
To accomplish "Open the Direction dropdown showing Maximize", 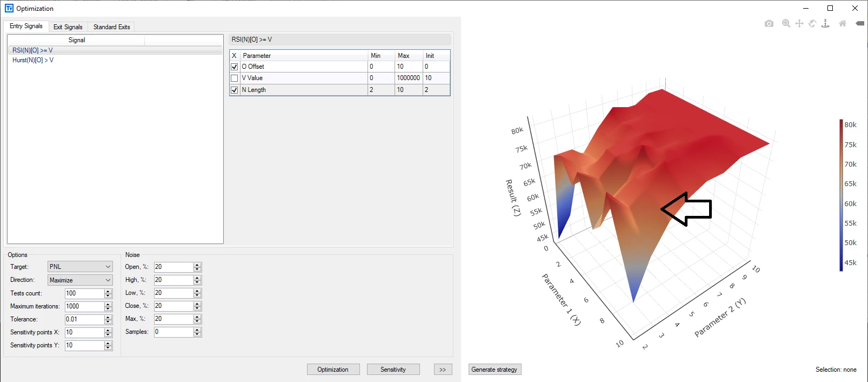I will pos(80,280).
